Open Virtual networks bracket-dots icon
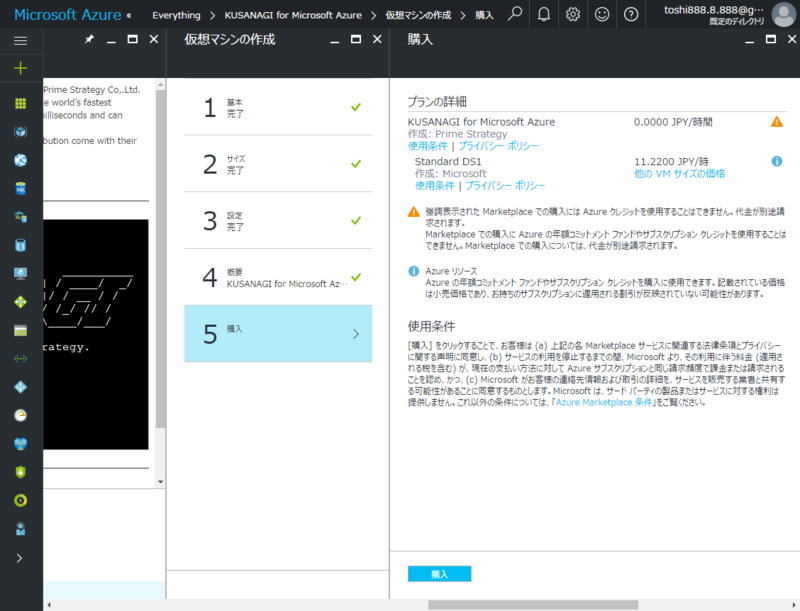 tap(20, 359)
